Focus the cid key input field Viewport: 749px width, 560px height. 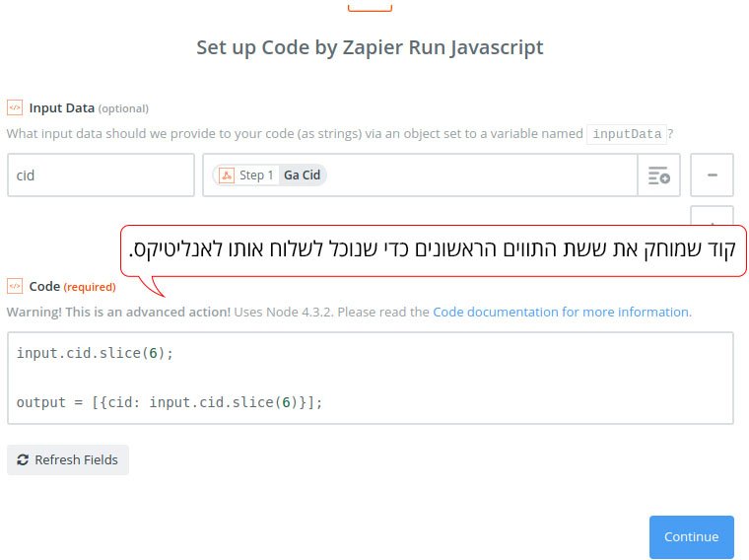[x=101, y=175]
